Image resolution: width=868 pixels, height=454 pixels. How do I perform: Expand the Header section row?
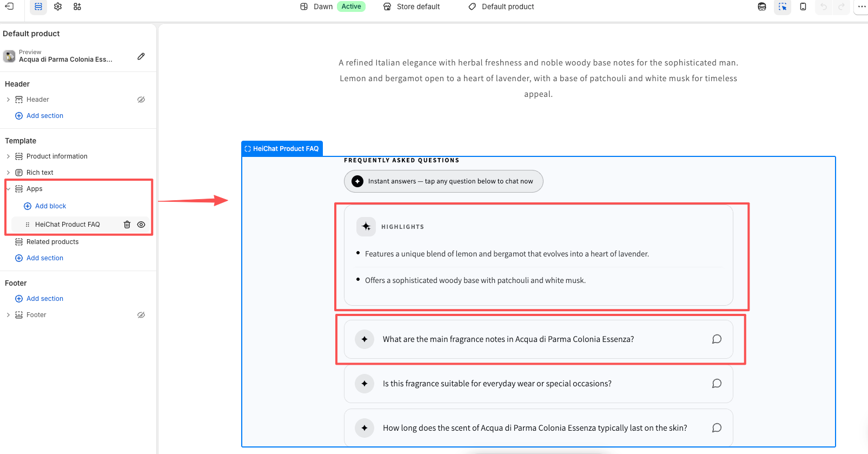pyautogui.click(x=8, y=100)
